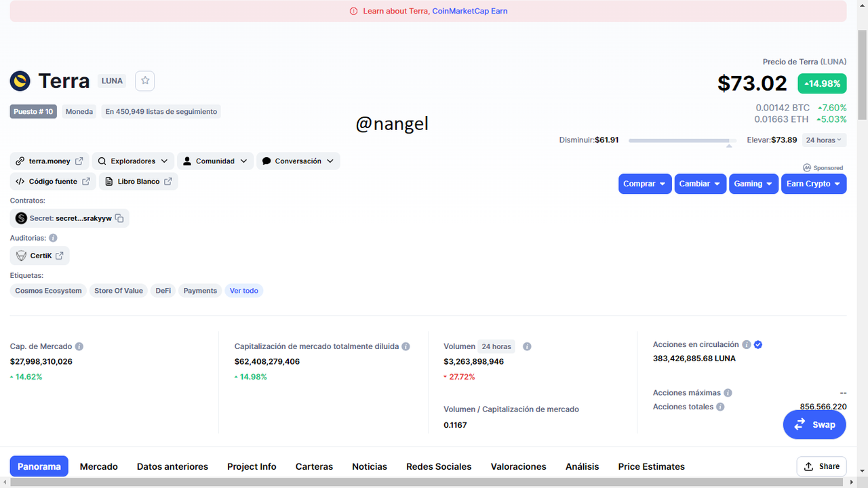The height and width of the screenshot is (488, 868).
Task: Click the market cap value $27,998,310,026
Action: click(41, 362)
